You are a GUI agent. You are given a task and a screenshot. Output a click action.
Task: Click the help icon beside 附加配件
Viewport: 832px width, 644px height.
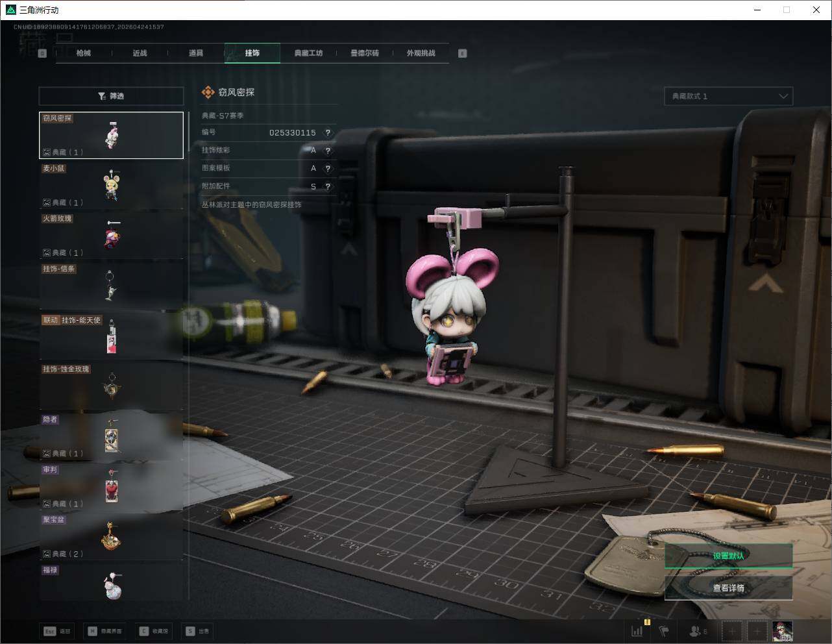[x=328, y=186]
